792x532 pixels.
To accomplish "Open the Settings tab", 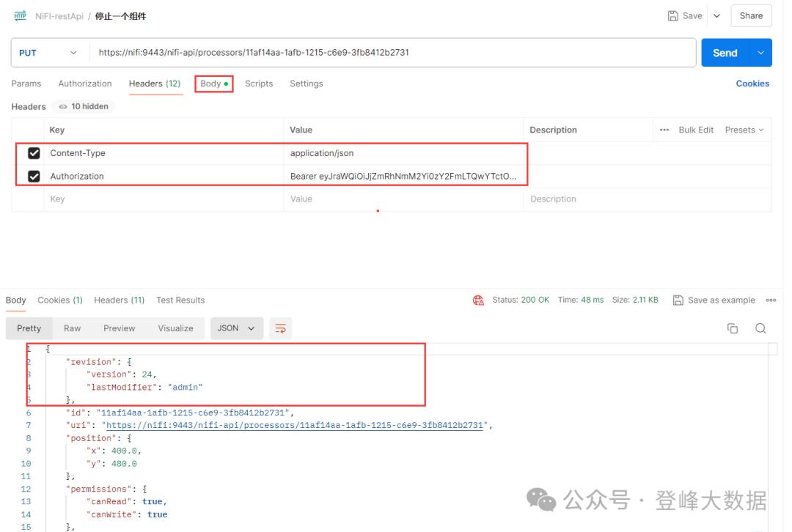I will click(x=306, y=84).
